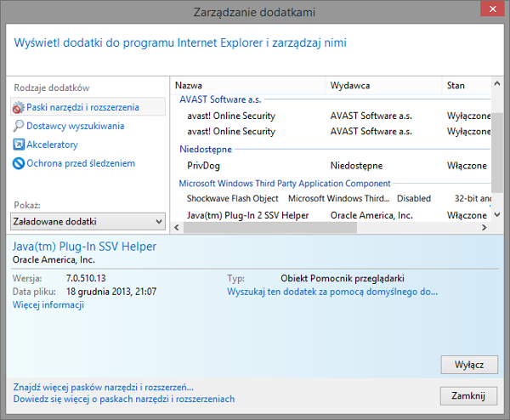Click the Java(tm) Plug-In SSV Helper heading
Image resolution: width=510 pixels, height=420 pixels.
pos(84,247)
